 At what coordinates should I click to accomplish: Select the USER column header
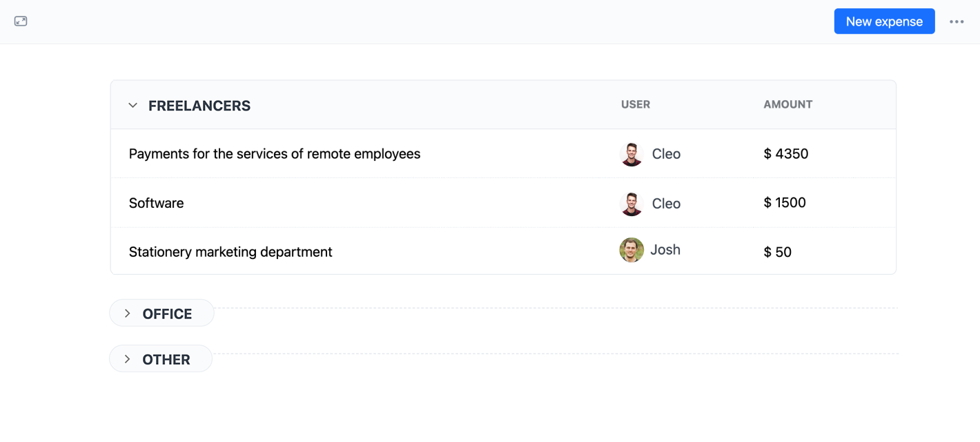(636, 104)
